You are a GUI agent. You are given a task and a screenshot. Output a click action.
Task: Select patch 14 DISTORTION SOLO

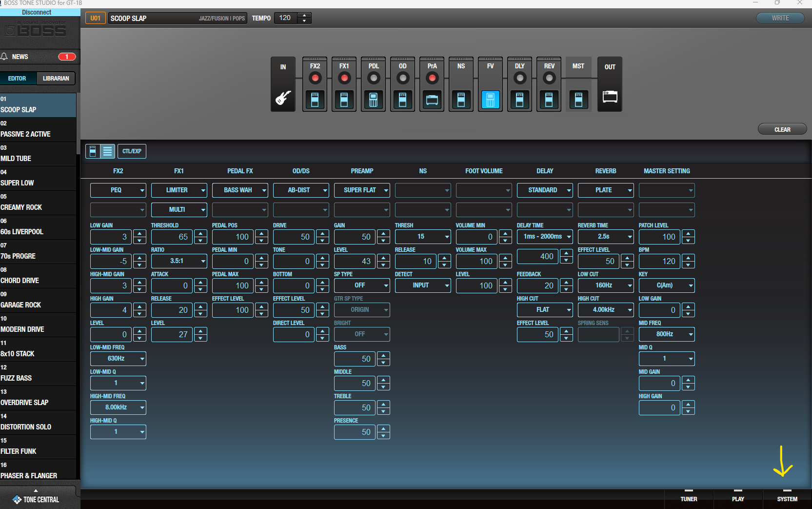pyautogui.click(x=38, y=423)
